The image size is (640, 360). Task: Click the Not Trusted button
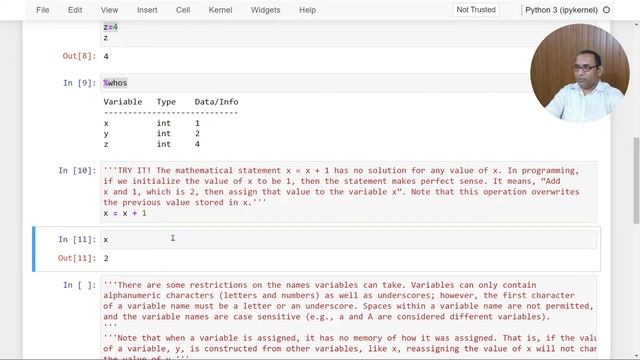pyautogui.click(x=476, y=10)
